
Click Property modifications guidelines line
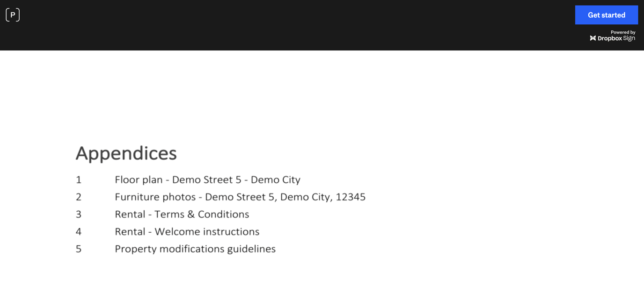[x=195, y=249]
